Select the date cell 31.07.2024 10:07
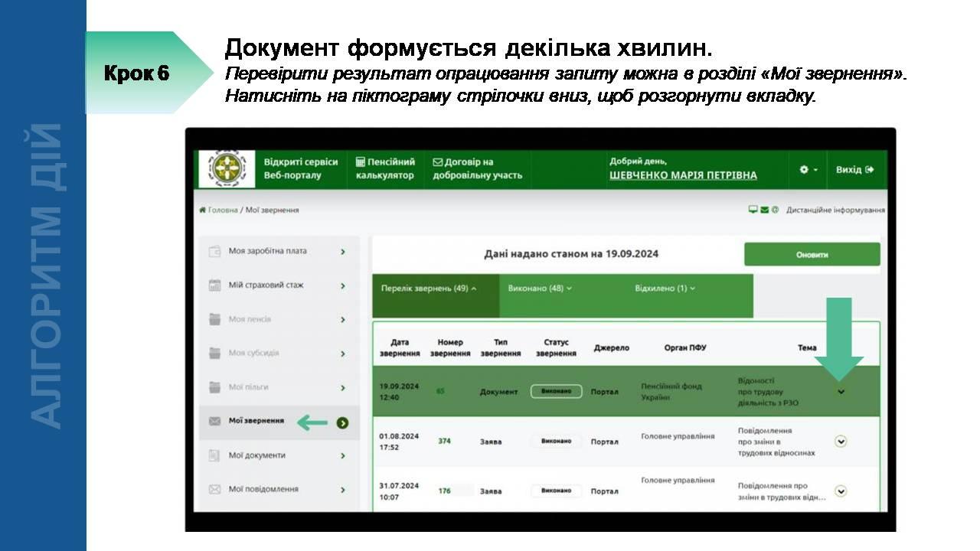The height and width of the screenshot is (551, 980). click(x=399, y=491)
